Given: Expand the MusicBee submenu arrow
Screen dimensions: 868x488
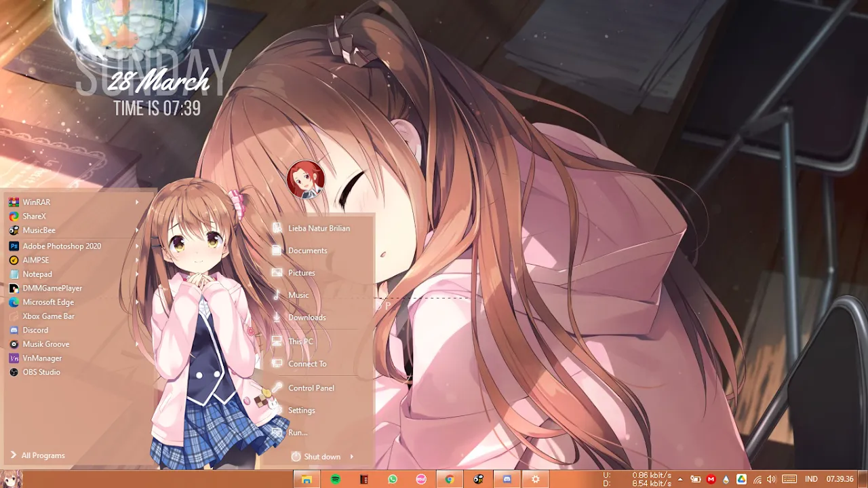Looking at the screenshot, I should tap(137, 231).
